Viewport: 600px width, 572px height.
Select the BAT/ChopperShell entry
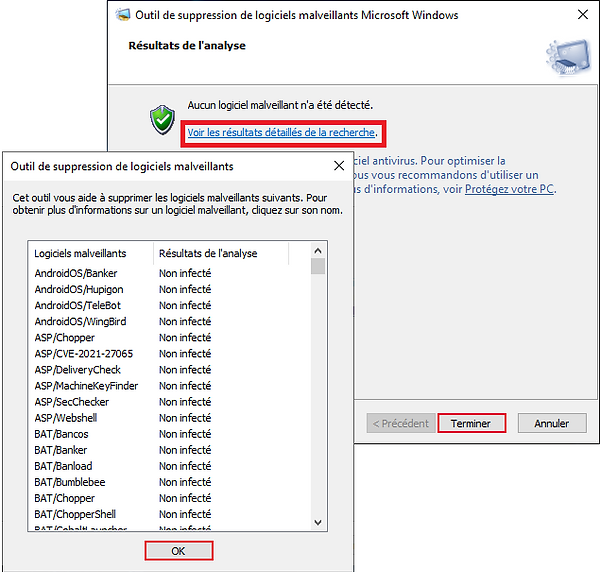click(75, 514)
